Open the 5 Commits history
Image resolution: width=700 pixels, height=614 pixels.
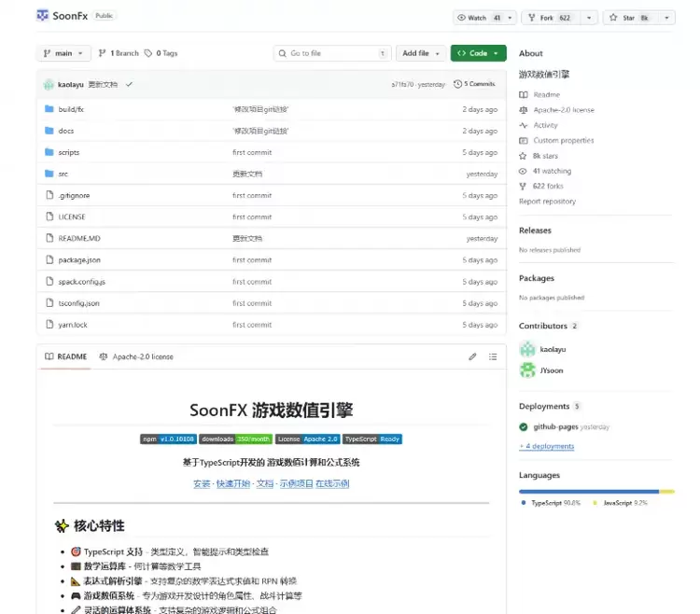point(474,84)
